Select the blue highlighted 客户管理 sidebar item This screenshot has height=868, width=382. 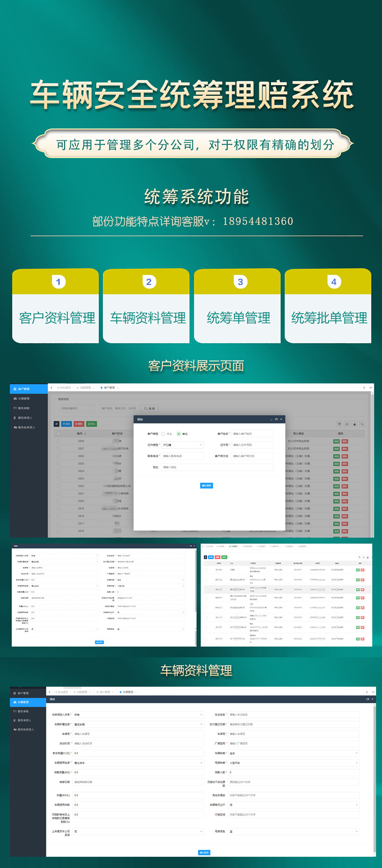(29, 389)
